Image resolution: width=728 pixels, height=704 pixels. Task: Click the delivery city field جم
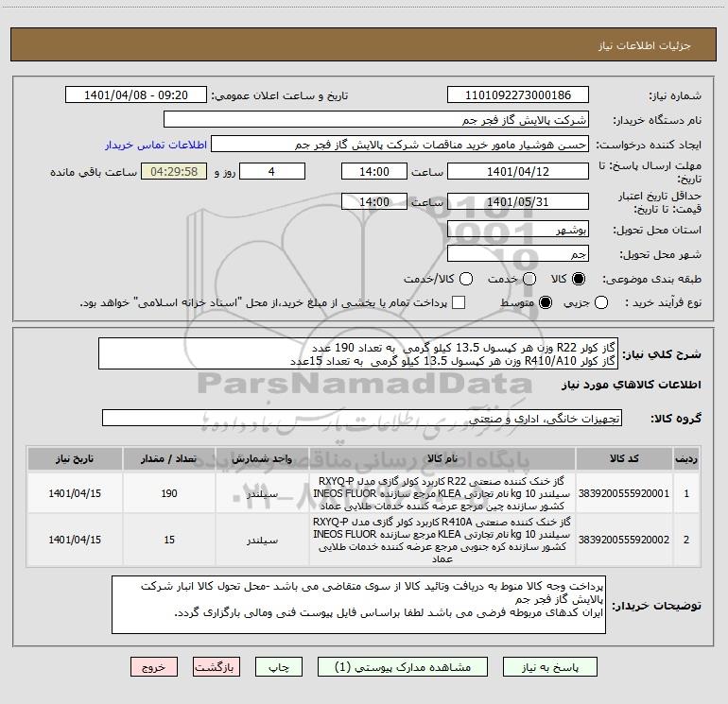(x=518, y=253)
